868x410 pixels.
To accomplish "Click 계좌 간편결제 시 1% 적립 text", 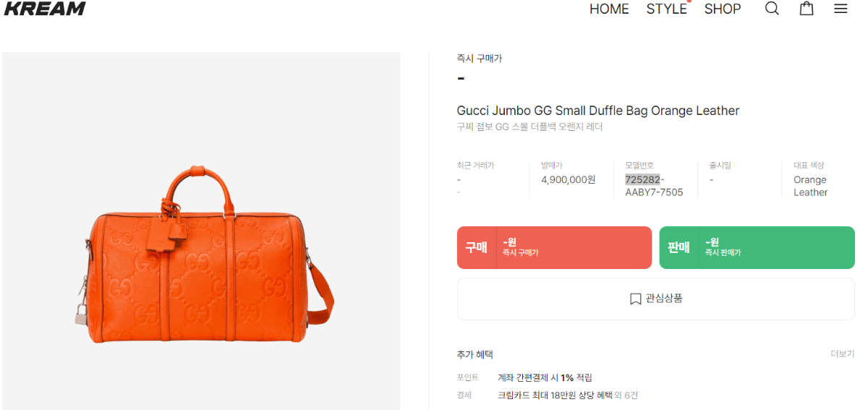I will click(x=545, y=377).
